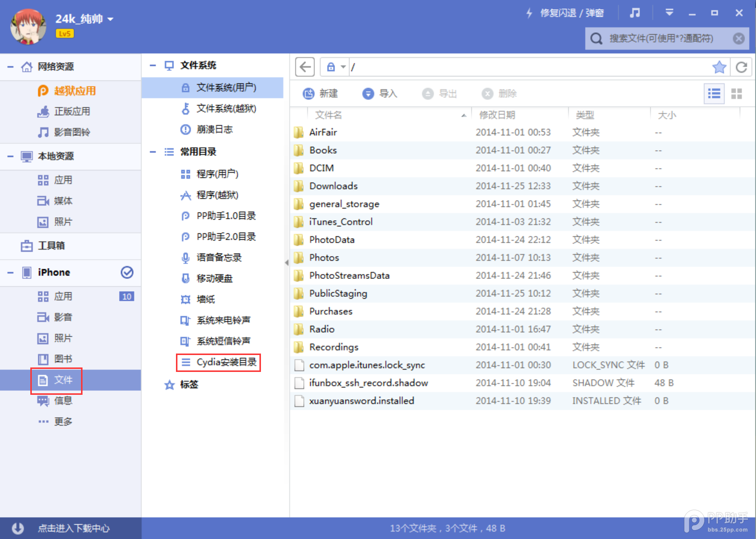The image size is (756, 539).
Task: Select com.apple.itunes.lock_sync file
Action: pos(522,365)
